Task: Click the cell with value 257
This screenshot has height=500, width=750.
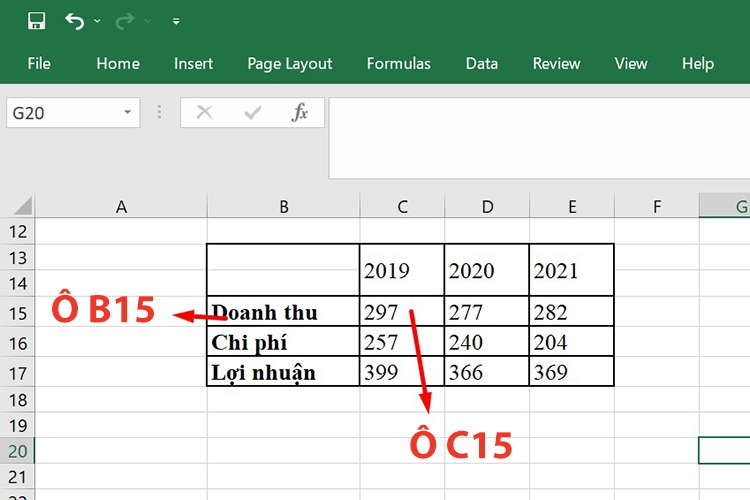Action: 402,342
